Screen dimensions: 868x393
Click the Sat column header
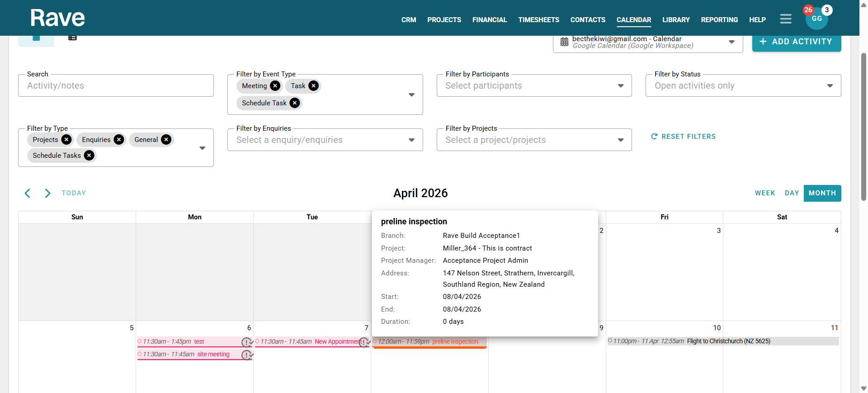(782, 217)
